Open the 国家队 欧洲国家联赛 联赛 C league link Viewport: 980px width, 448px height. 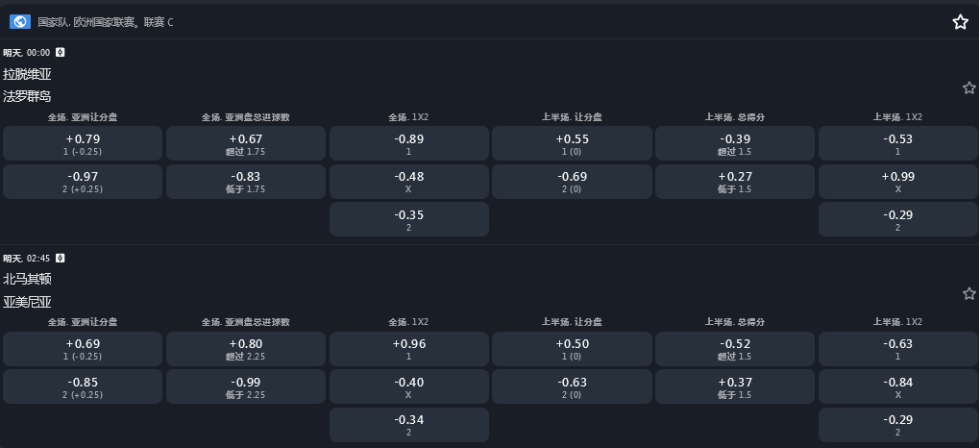point(106,22)
